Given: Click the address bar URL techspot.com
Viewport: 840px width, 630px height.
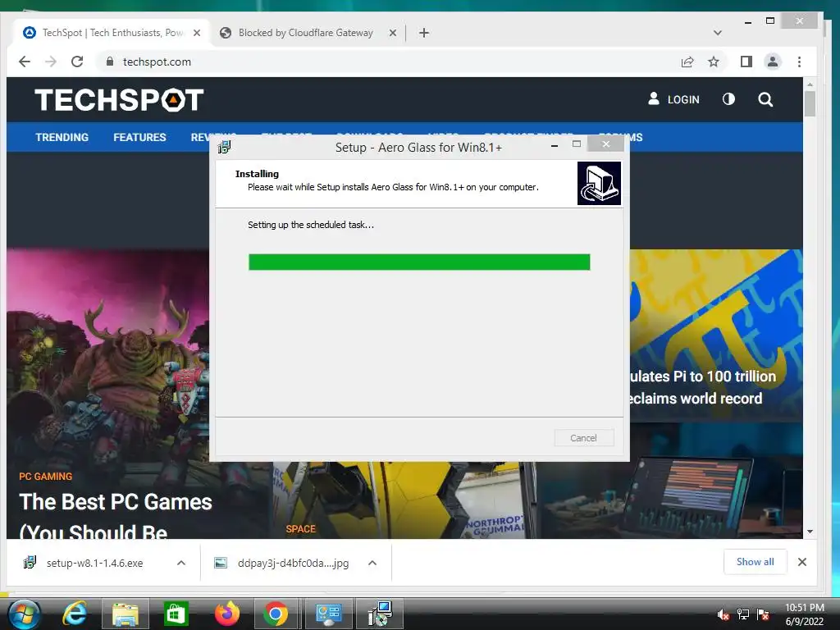Looking at the screenshot, I should (x=157, y=62).
